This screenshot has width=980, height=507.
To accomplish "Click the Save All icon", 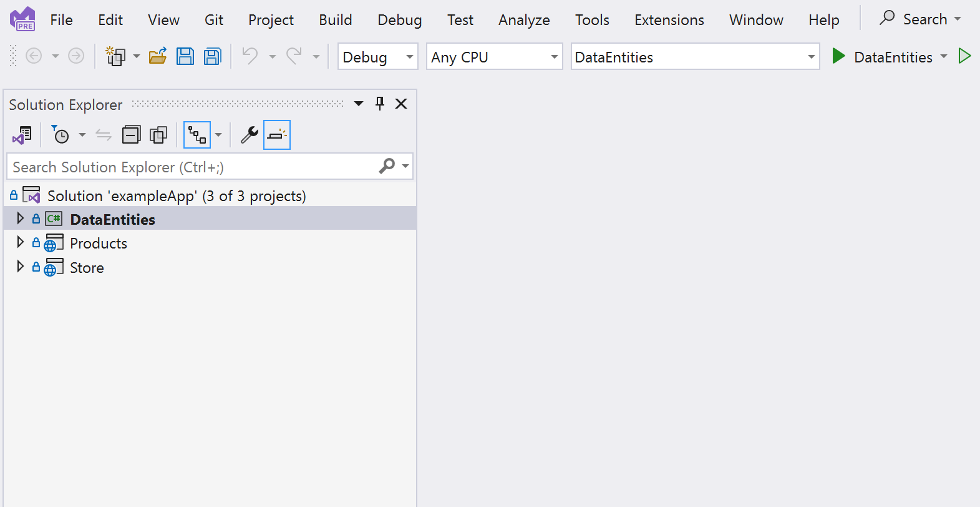I will 213,56.
